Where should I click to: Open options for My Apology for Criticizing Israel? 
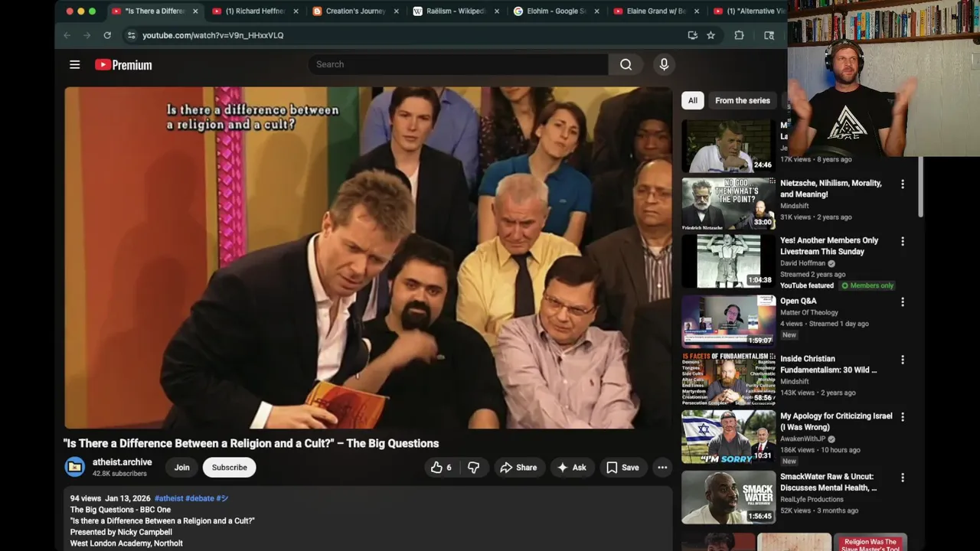point(902,417)
